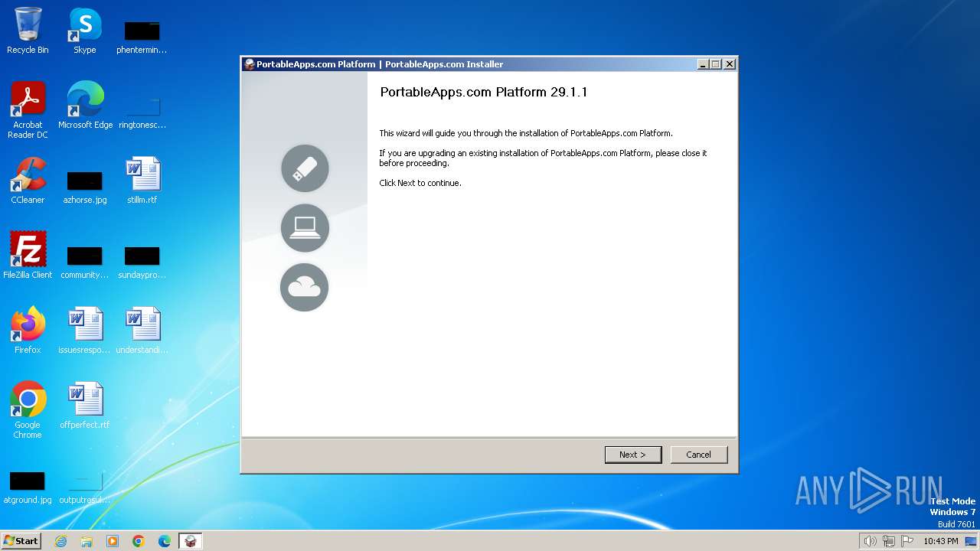The image size is (980, 551).
Task: Open the volume control tray icon
Action: coord(870,541)
